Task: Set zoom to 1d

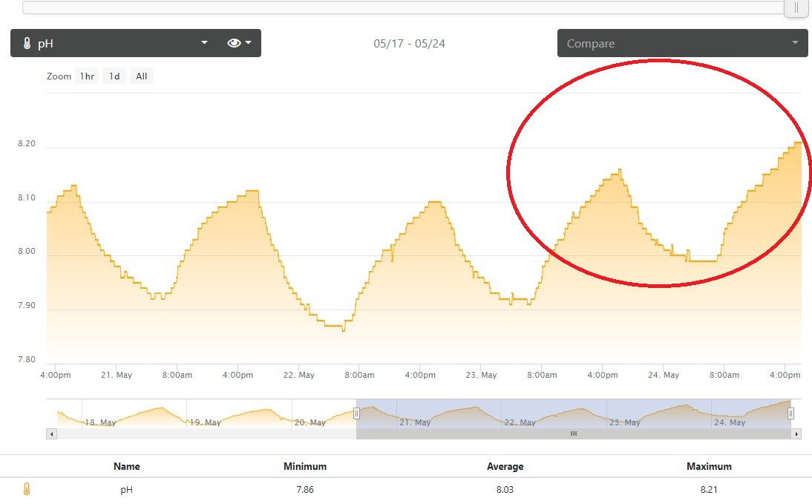Action: click(x=114, y=76)
